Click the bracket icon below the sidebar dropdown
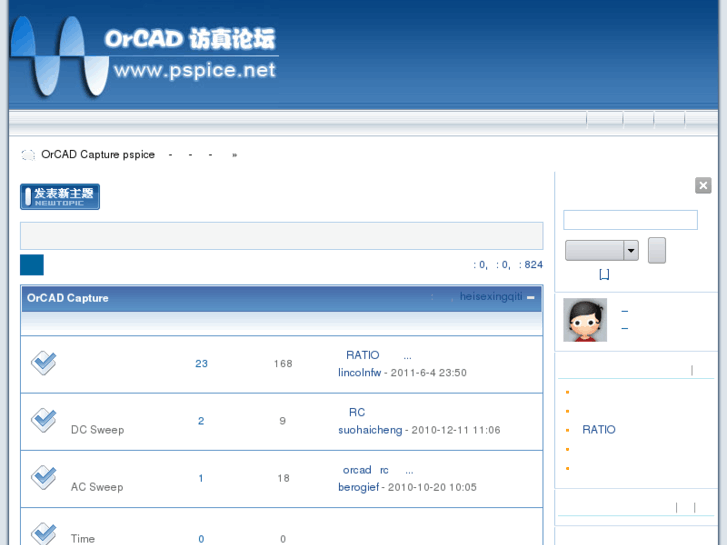The image size is (727, 545). tap(604, 275)
